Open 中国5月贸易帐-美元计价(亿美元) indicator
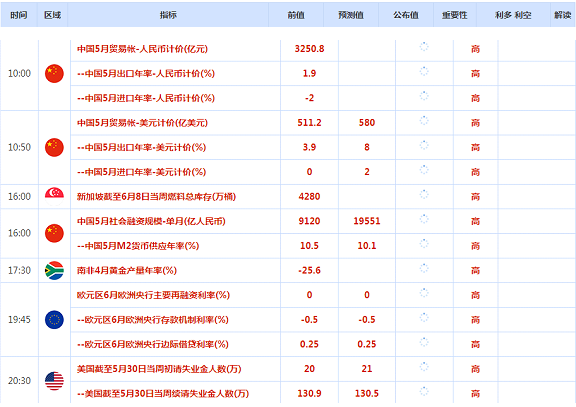 (143, 123)
